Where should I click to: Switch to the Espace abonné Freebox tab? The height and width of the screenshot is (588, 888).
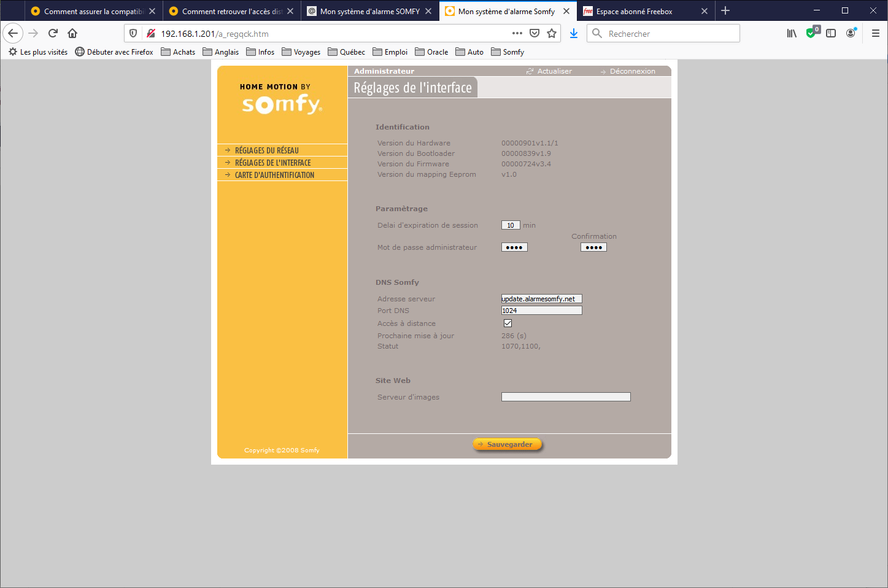pyautogui.click(x=634, y=11)
